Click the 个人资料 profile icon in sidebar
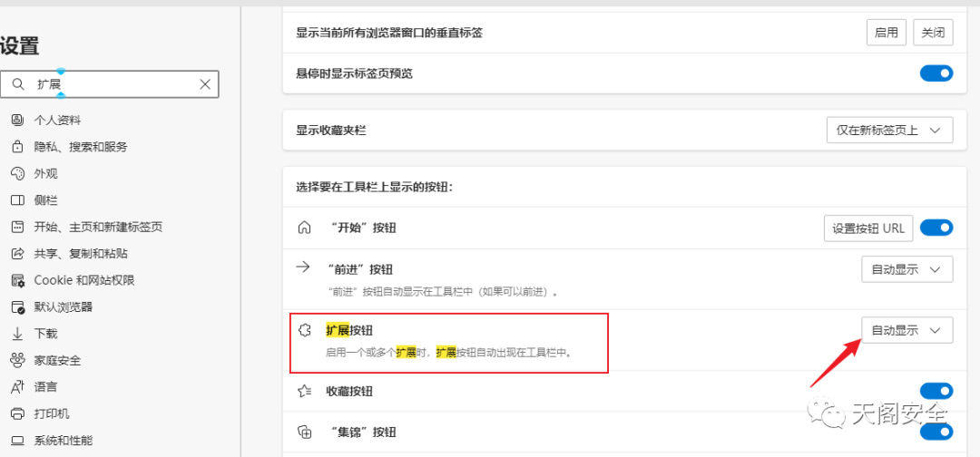 (x=16, y=120)
